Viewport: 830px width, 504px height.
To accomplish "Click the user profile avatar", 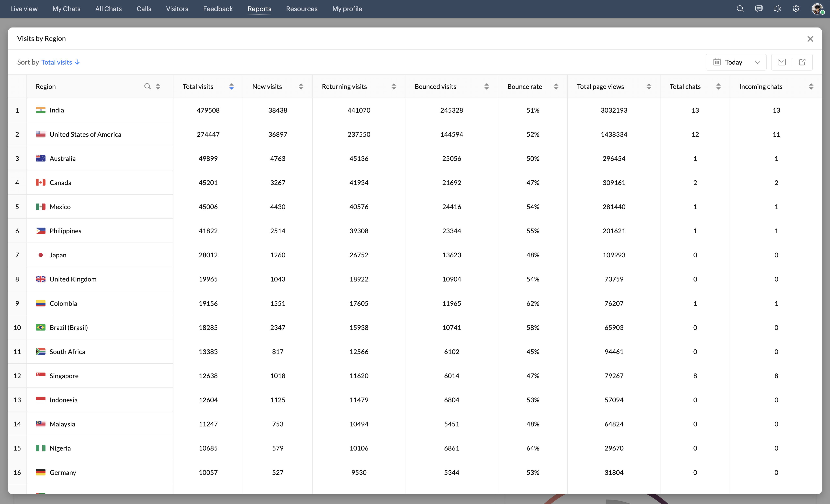I will (817, 9).
